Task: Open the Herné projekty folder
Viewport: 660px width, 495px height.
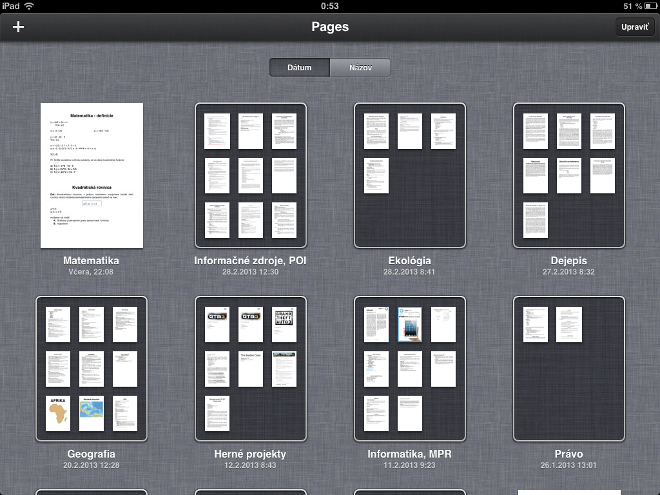Action: [250, 369]
